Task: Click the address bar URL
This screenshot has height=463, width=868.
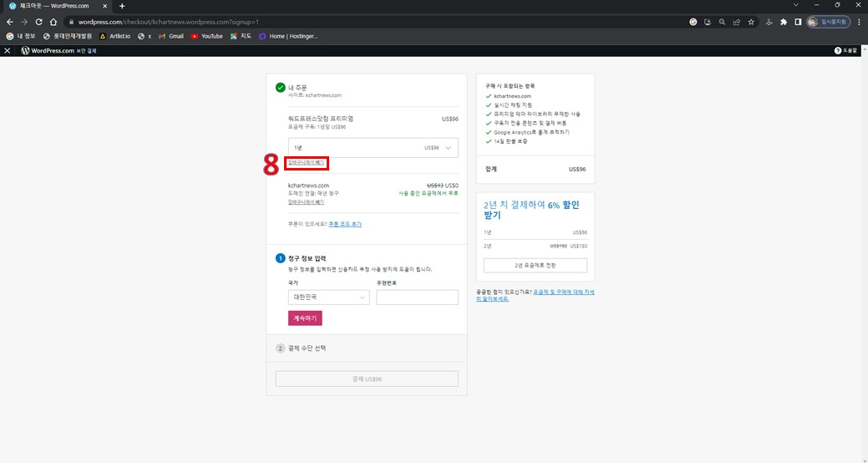Action: [168, 23]
